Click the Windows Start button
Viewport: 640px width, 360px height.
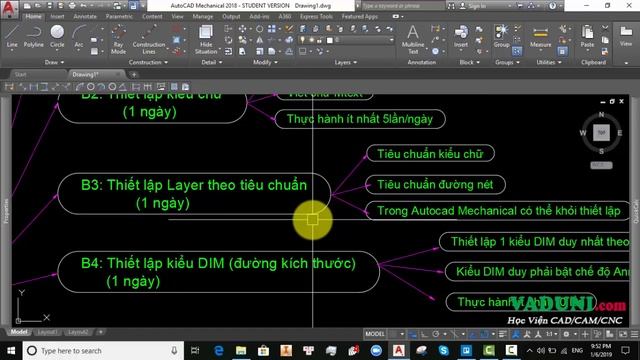[11, 350]
